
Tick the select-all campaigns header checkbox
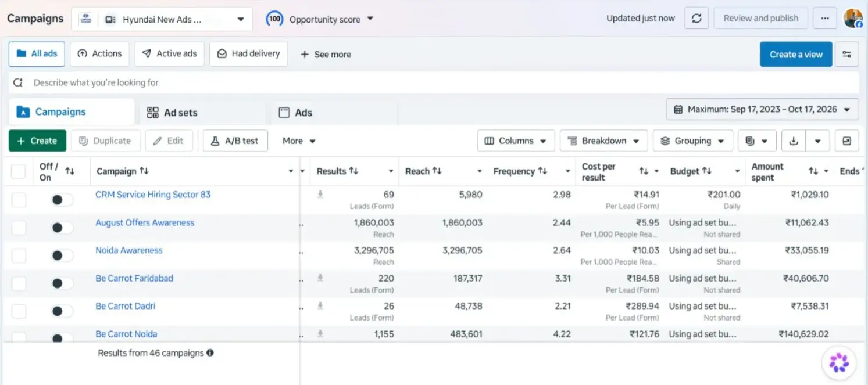[19, 171]
